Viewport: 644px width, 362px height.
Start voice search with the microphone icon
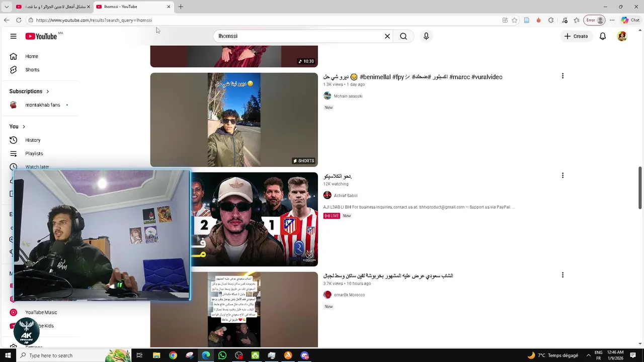[x=426, y=36]
